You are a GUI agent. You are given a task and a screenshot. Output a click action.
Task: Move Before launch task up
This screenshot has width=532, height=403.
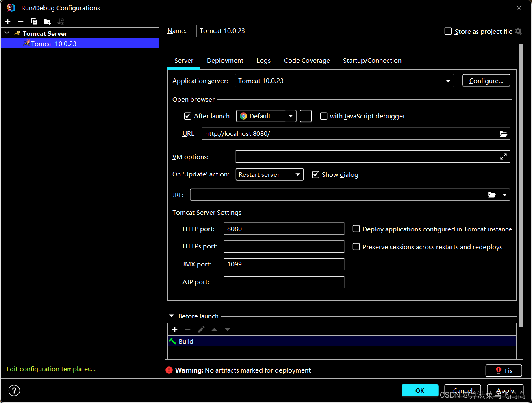tap(214, 329)
